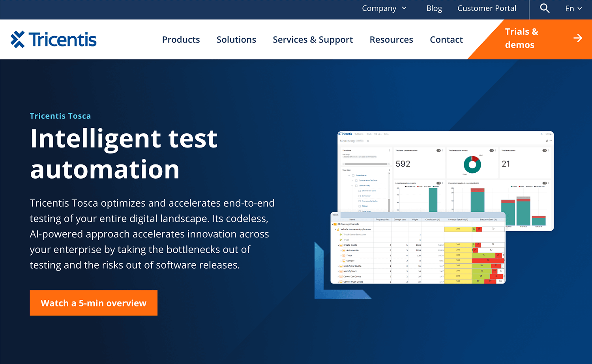Open the Customer Portal link
This screenshot has height=364, width=592.
(x=487, y=8)
